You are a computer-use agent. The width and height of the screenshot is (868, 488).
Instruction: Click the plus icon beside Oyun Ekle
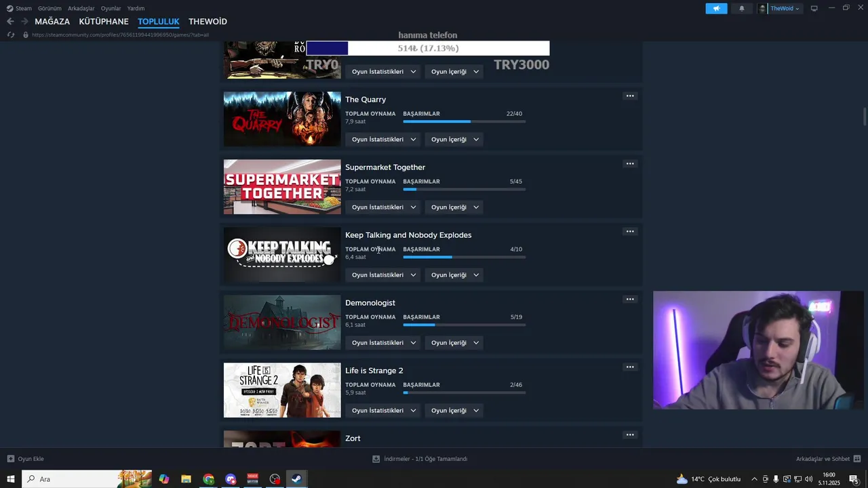tap(10, 459)
